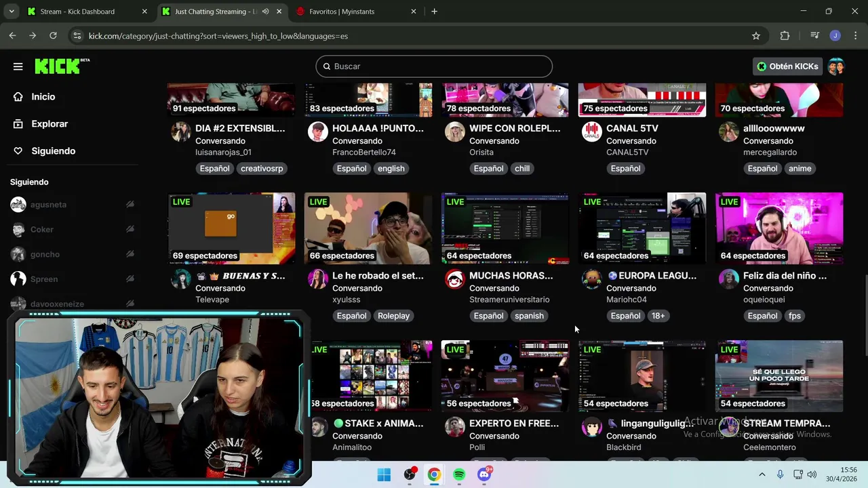Click the fps tag under oqueioquei
The width and height of the screenshot is (868, 488).
pos(795,316)
